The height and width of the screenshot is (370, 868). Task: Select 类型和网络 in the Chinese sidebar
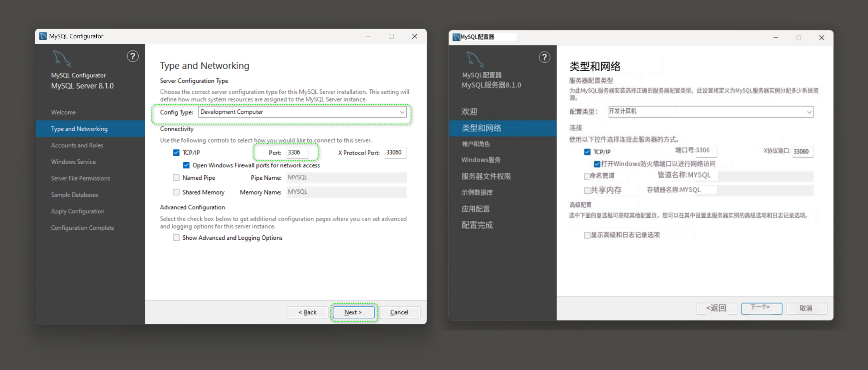point(503,128)
